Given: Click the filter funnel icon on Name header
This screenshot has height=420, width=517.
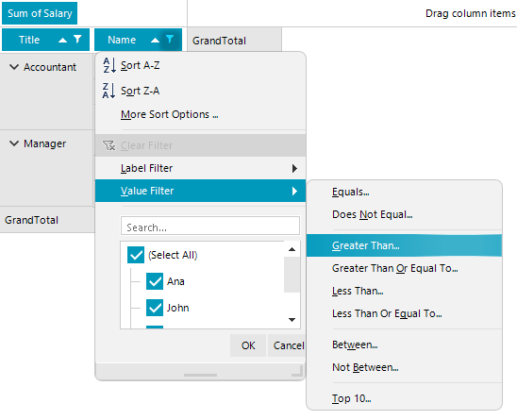Looking at the screenshot, I should coord(170,40).
